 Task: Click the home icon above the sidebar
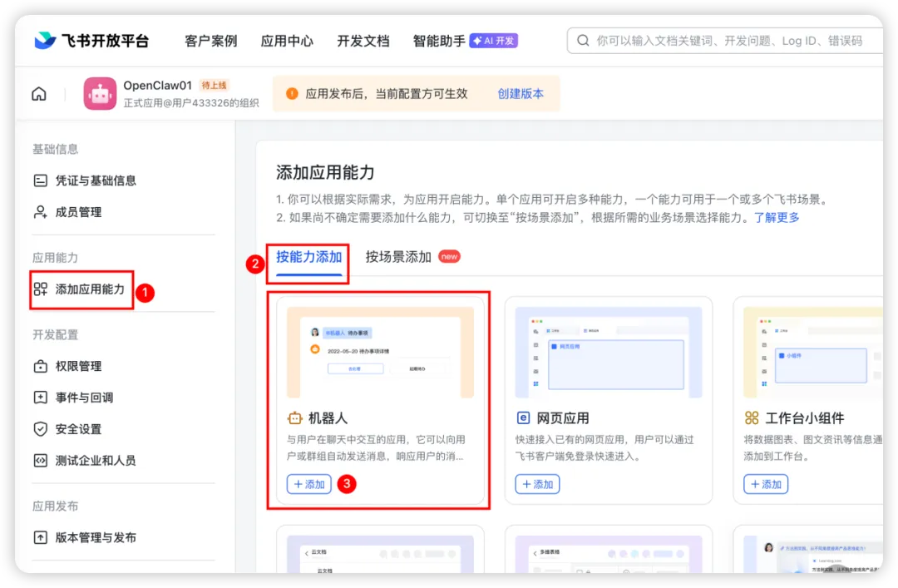click(38, 94)
